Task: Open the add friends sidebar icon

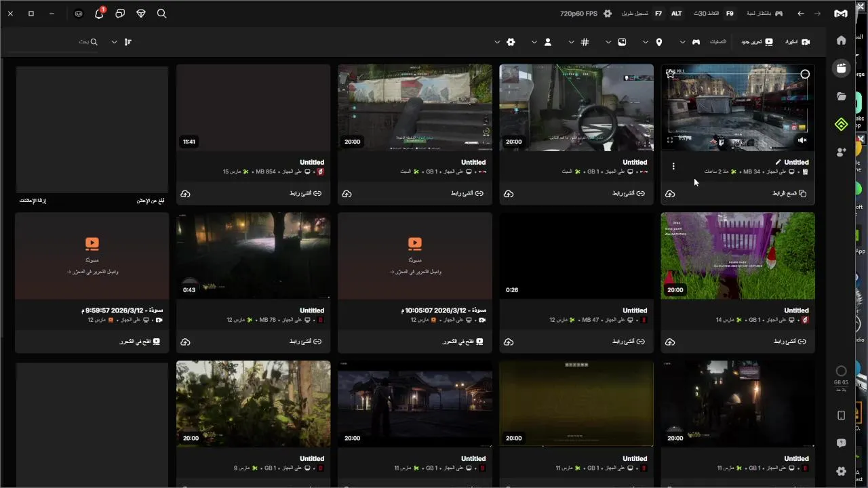Action: pos(841,152)
